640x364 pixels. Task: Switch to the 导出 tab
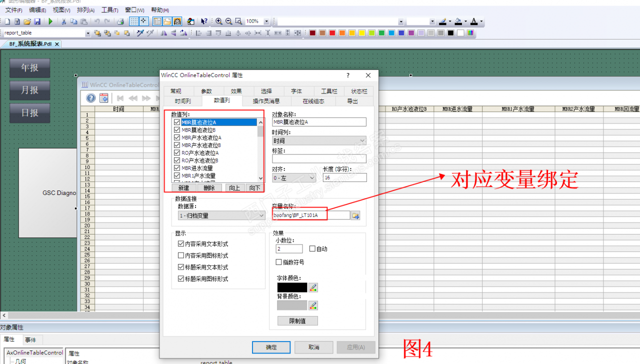click(352, 101)
